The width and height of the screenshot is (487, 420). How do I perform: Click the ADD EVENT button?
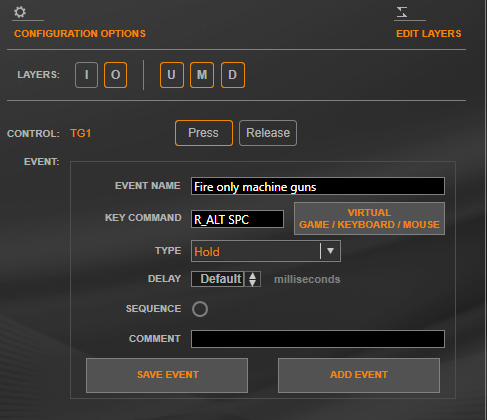click(x=359, y=375)
